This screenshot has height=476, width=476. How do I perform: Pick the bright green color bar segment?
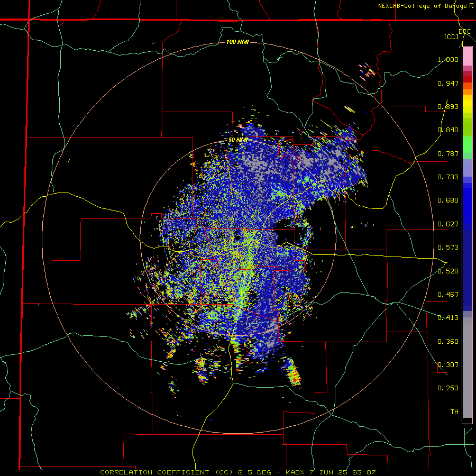(x=467, y=144)
